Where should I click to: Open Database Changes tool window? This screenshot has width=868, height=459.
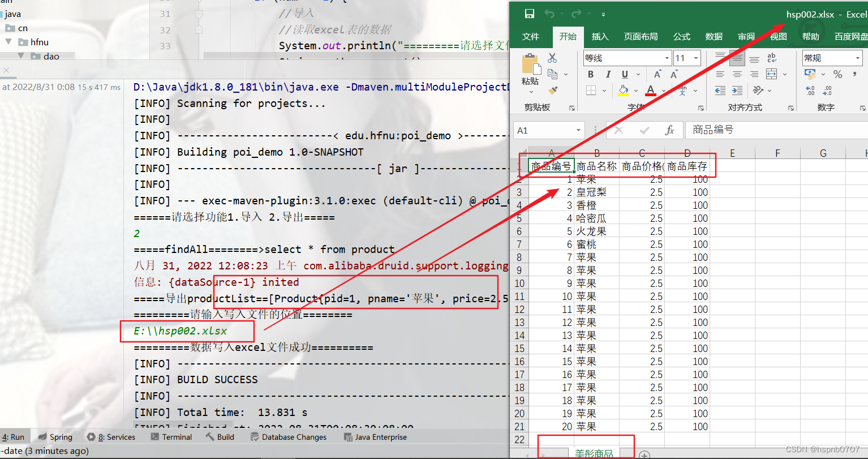pos(289,437)
